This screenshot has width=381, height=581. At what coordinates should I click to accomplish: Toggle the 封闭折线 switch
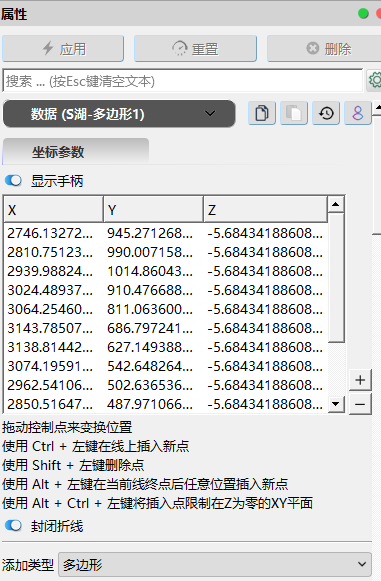14,526
